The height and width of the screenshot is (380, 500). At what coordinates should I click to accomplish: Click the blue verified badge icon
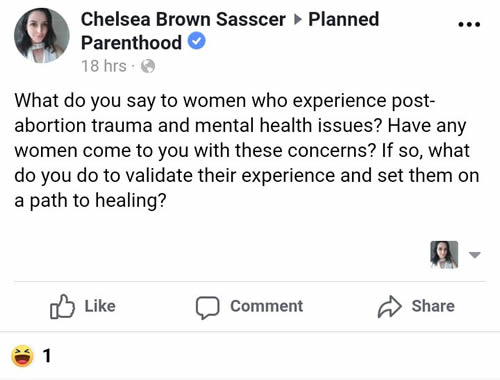coord(197,41)
